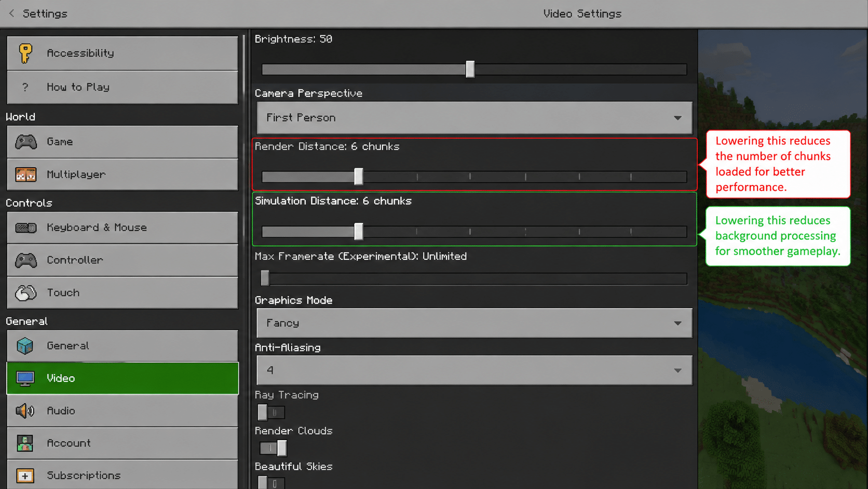Viewport: 868px width, 489px height.
Task: Go to Multiplayer settings
Action: pyautogui.click(x=123, y=175)
